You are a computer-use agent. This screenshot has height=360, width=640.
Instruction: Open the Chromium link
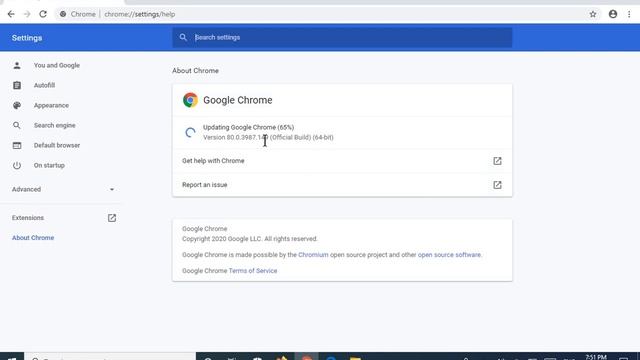(x=313, y=255)
